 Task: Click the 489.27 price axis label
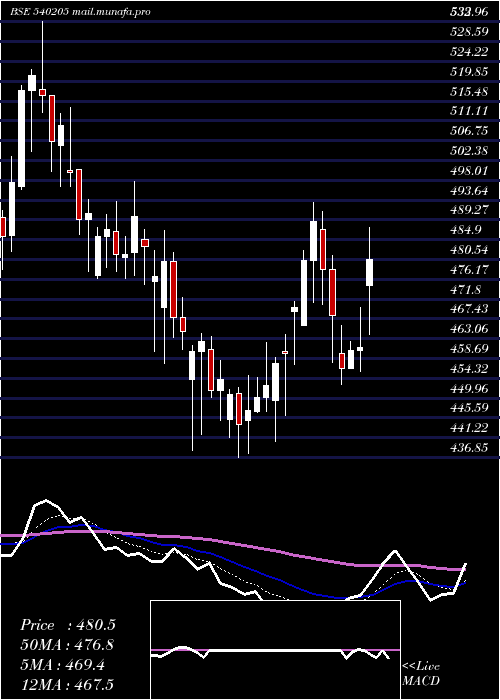coord(469,210)
